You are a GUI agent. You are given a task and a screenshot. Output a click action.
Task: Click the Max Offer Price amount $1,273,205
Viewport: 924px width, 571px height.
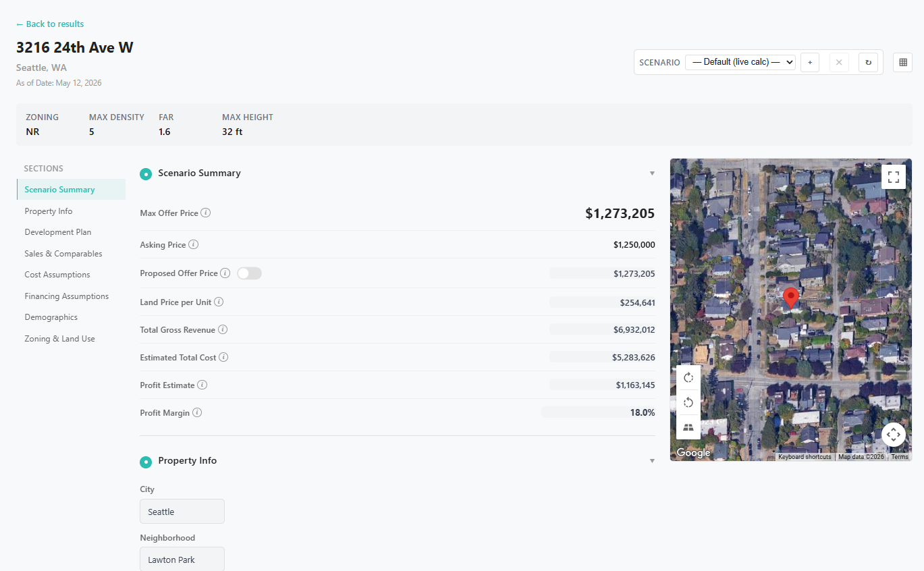[x=620, y=213]
